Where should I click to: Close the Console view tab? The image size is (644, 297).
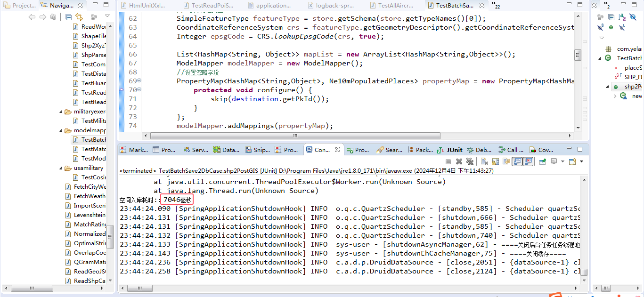point(338,150)
